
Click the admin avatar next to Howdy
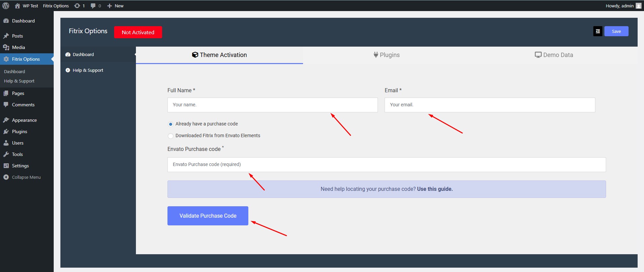tap(638, 6)
